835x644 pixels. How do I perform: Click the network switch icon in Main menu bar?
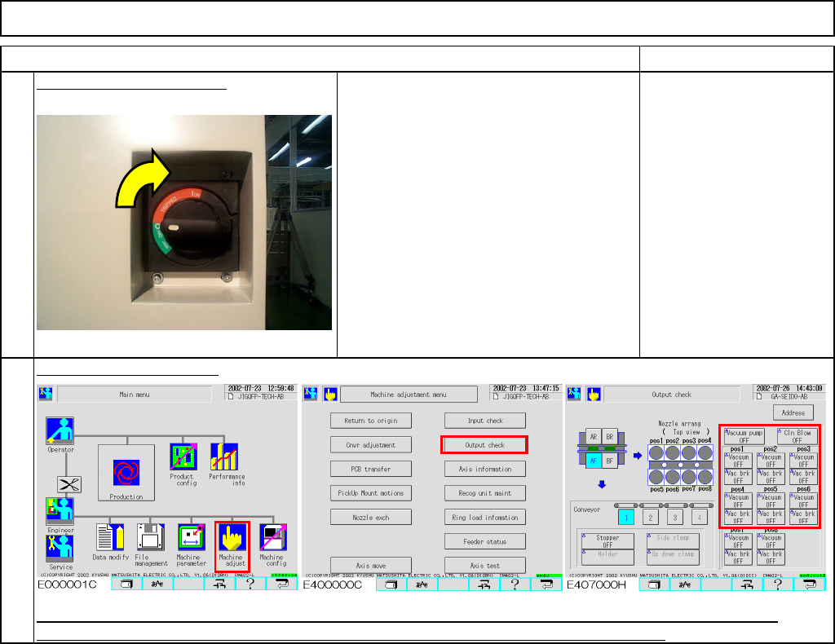(x=220, y=584)
